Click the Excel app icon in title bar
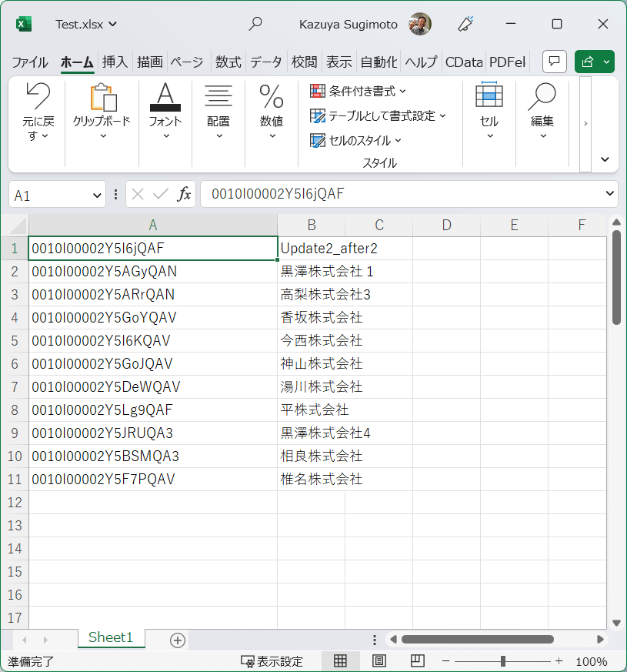This screenshot has width=627, height=672. (24, 24)
